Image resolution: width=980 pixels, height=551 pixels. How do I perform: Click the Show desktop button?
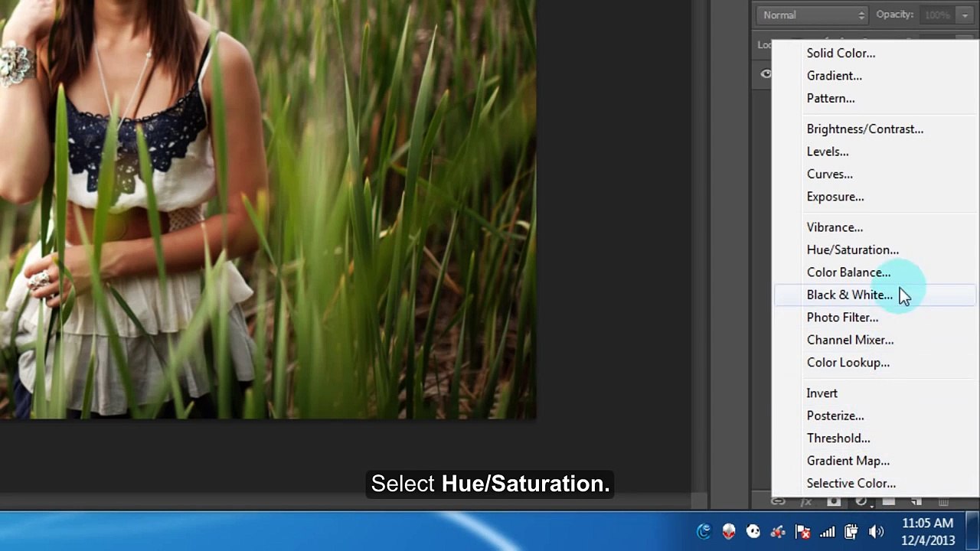tap(974, 532)
